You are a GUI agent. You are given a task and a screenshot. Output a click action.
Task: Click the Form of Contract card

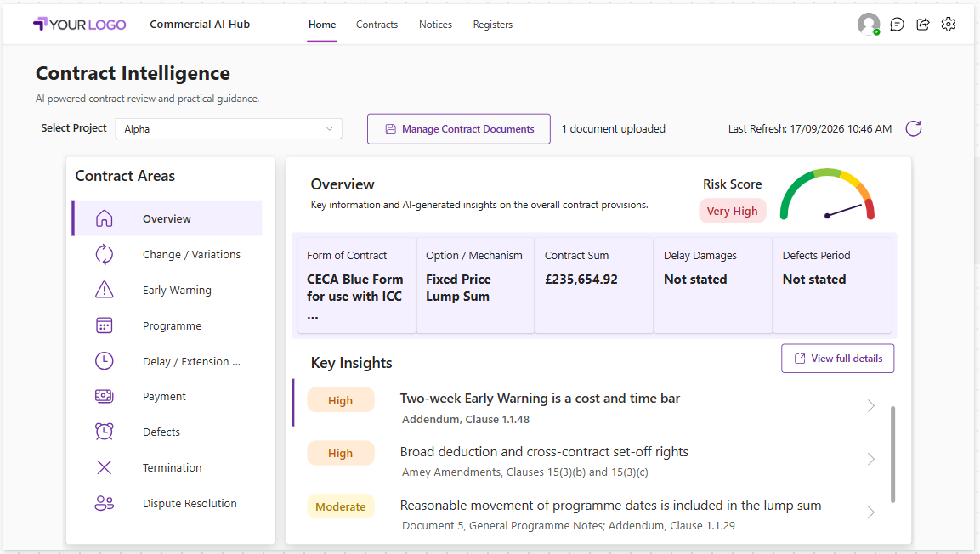pyautogui.click(x=356, y=285)
